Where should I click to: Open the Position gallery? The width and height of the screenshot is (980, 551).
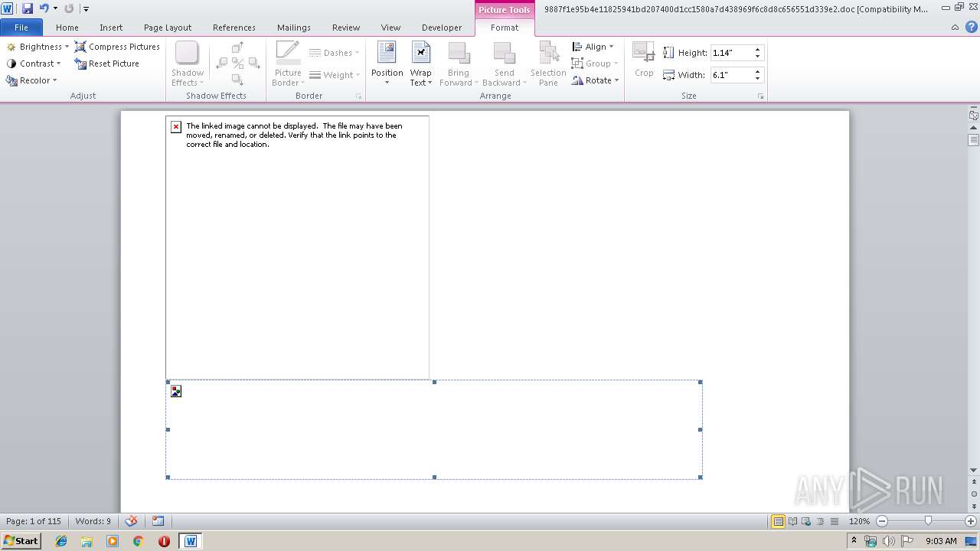[x=387, y=64]
